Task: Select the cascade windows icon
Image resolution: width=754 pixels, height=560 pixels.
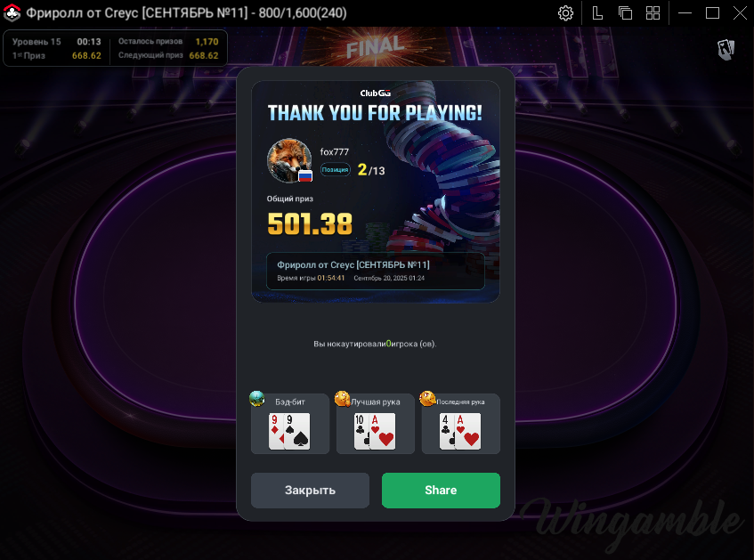Action: tap(625, 13)
